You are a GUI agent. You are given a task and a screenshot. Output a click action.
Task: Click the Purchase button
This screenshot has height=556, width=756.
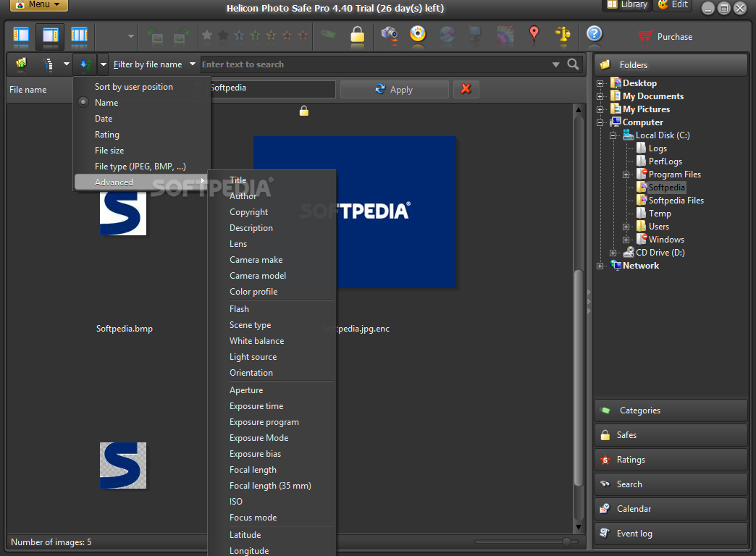point(665,36)
